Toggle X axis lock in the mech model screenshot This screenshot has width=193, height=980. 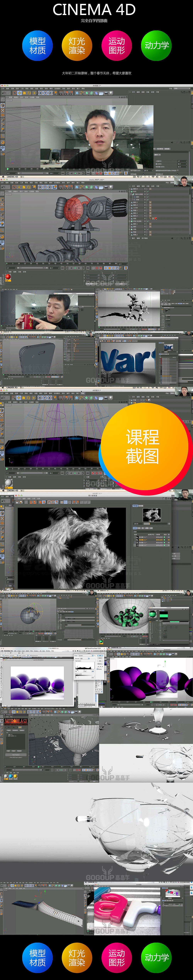tap(40, 187)
